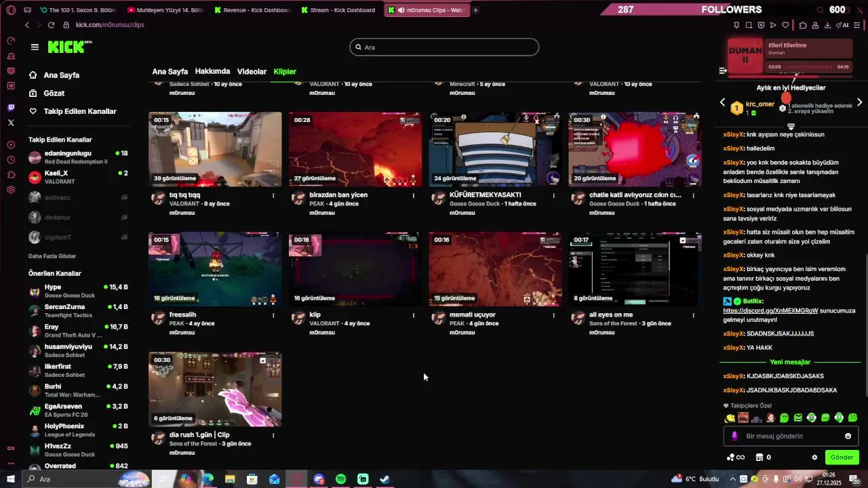This screenshot has width=868, height=488.
Task: Jump to Yeni mesajlar in chat
Action: [x=790, y=362]
